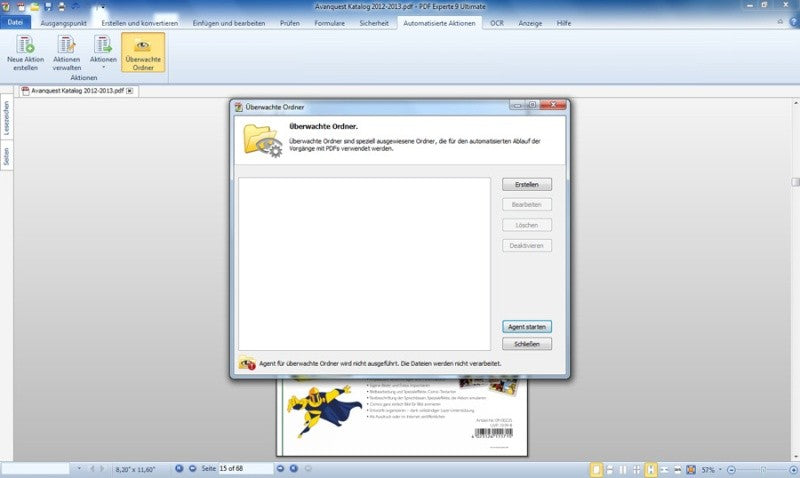Toggle the fit width icon in status bar
This screenshot has height=478, width=800.
[664, 469]
